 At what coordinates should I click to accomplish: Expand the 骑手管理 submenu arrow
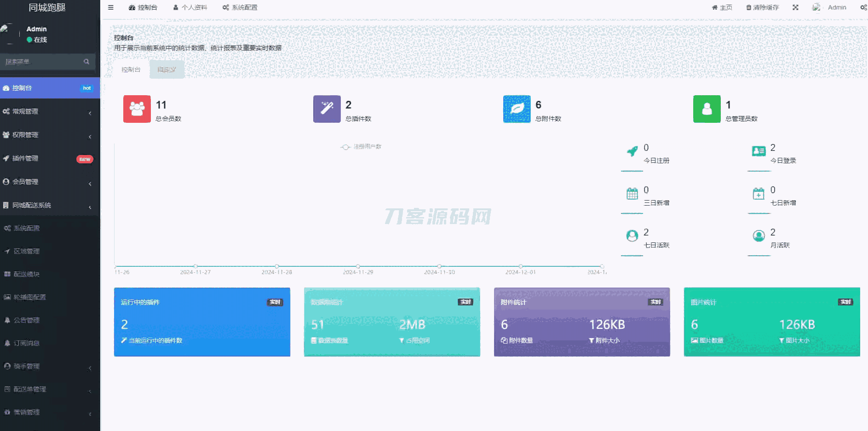click(90, 368)
